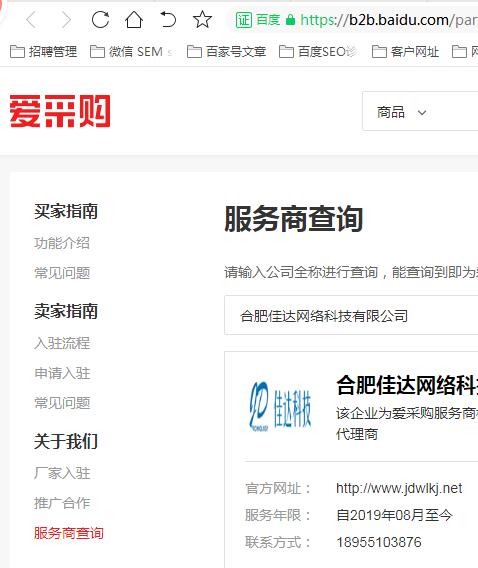The width and height of the screenshot is (478, 568).
Task: Open 微信 SEM bookmark folder
Action: pyautogui.click(x=130, y=52)
